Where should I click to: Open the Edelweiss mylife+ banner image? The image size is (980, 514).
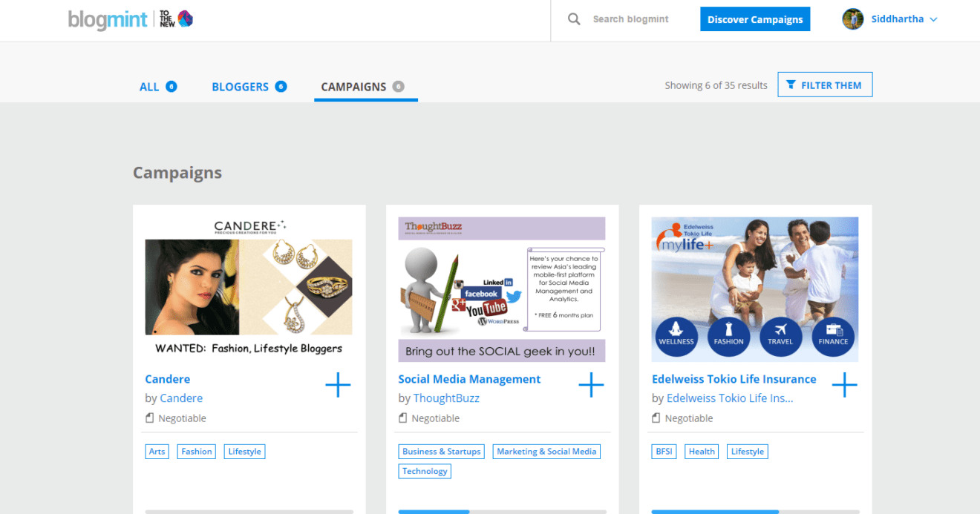(x=755, y=289)
